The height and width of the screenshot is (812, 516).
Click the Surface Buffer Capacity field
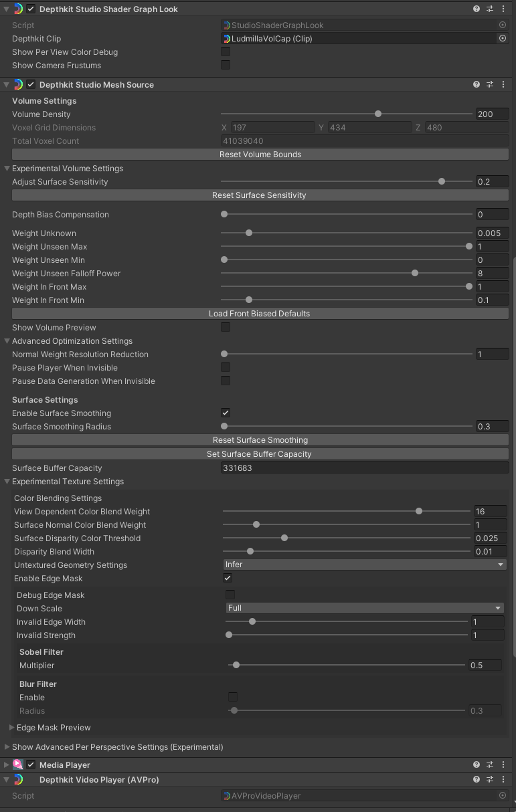pos(364,468)
